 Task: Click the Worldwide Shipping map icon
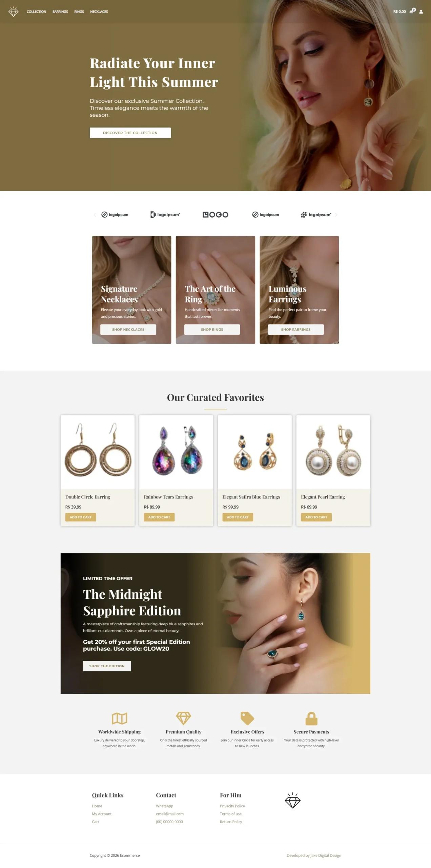pos(119,718)
